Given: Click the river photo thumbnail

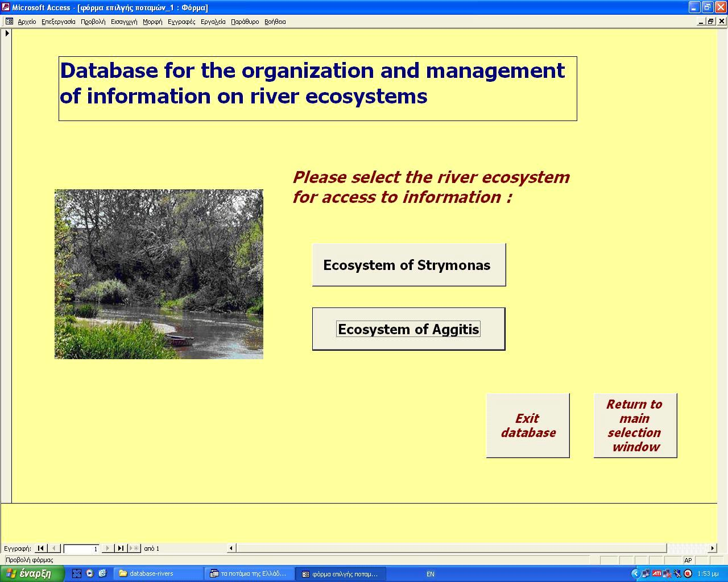Looking at the screenshot, I should (x=159, y=274).
